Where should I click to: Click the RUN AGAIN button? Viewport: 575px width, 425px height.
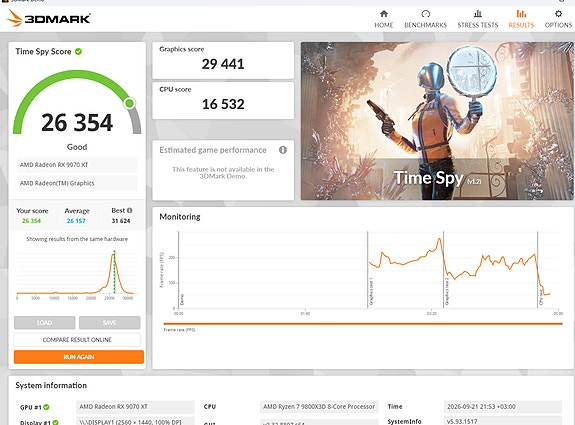click(x=79, y=357)
